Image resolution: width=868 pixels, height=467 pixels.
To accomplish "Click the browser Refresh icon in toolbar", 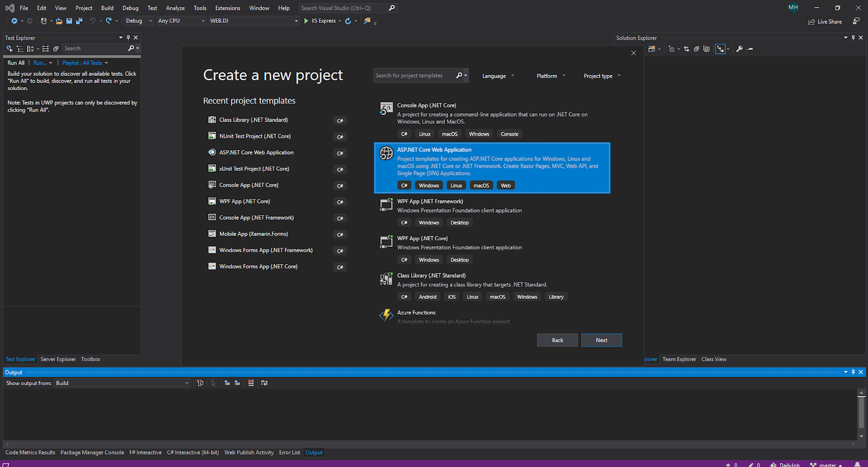I will coord(348,21).
